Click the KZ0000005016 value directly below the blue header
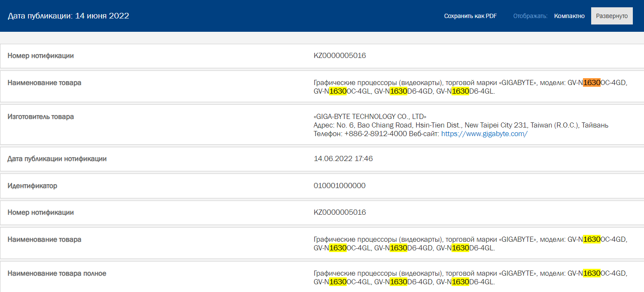Screen dimensions: 644x292 pos(340,55)
